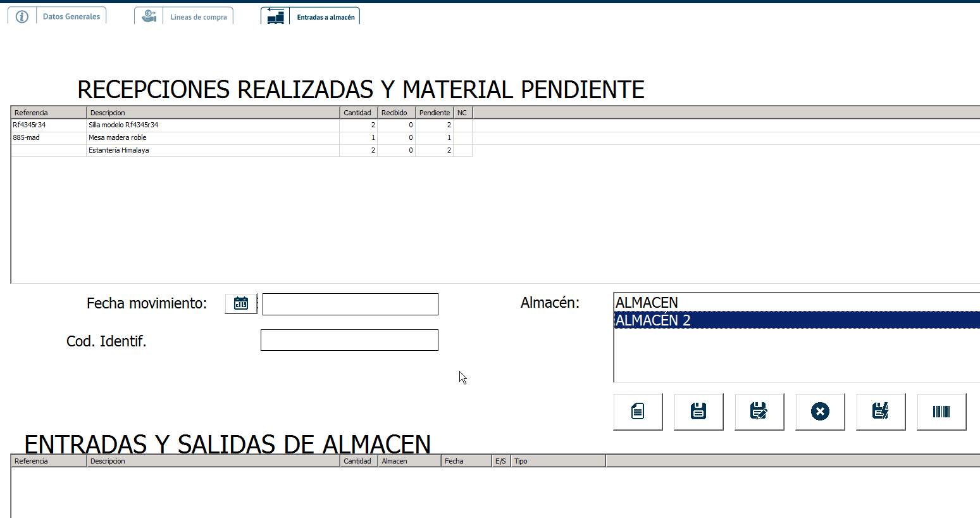The image size is (980, 518).
Task: Select the Estantería Himalaya row
Action: (x=119, y=150)
